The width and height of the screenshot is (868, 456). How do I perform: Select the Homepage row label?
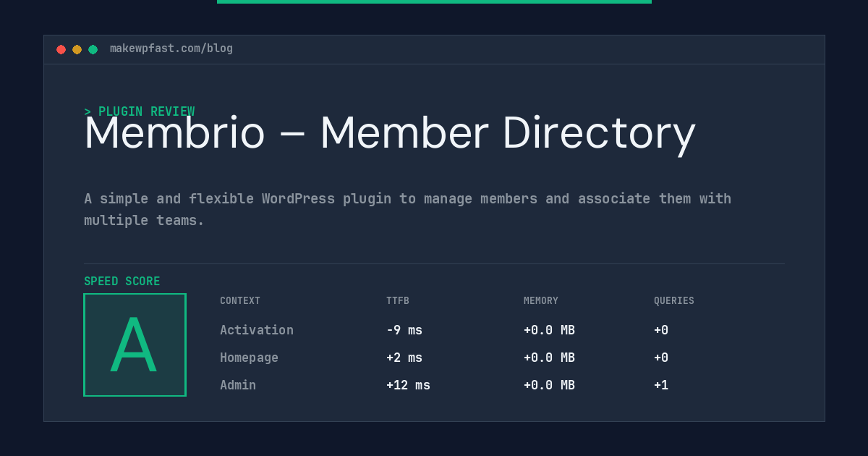[x=249, y=358]
